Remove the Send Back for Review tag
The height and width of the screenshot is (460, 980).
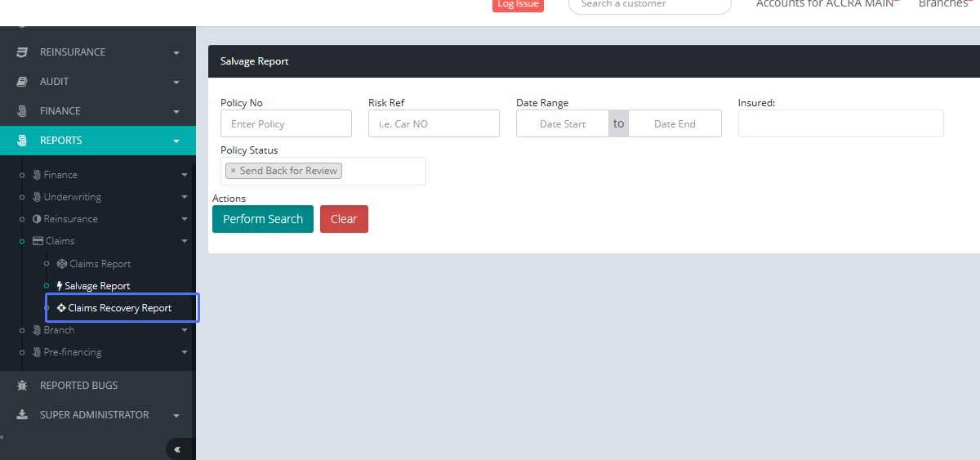(x=233, y=171)
